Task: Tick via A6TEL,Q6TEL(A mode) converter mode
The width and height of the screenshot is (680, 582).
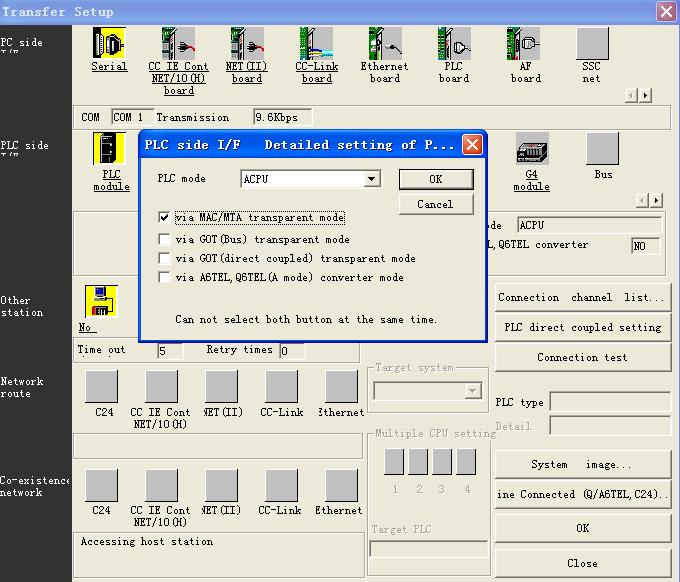Action: (x=165, y=278)
